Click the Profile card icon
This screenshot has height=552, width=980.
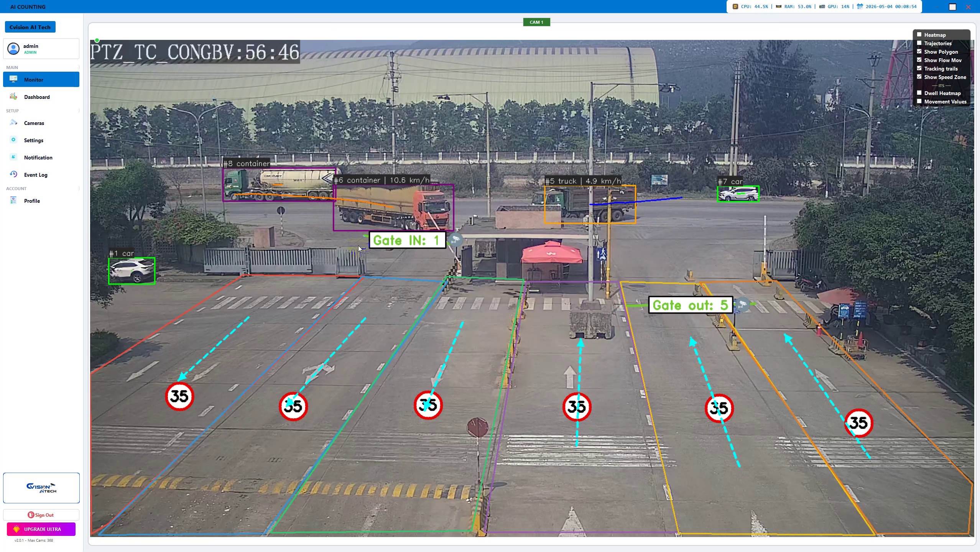pos(13,200)
